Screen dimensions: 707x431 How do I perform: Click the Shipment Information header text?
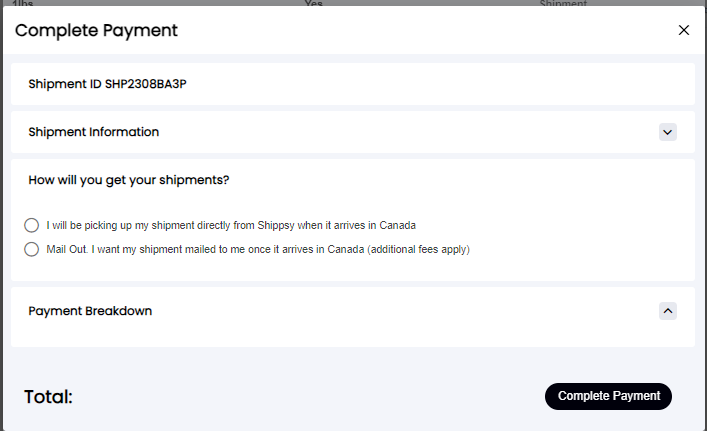[x=94, y=132]
